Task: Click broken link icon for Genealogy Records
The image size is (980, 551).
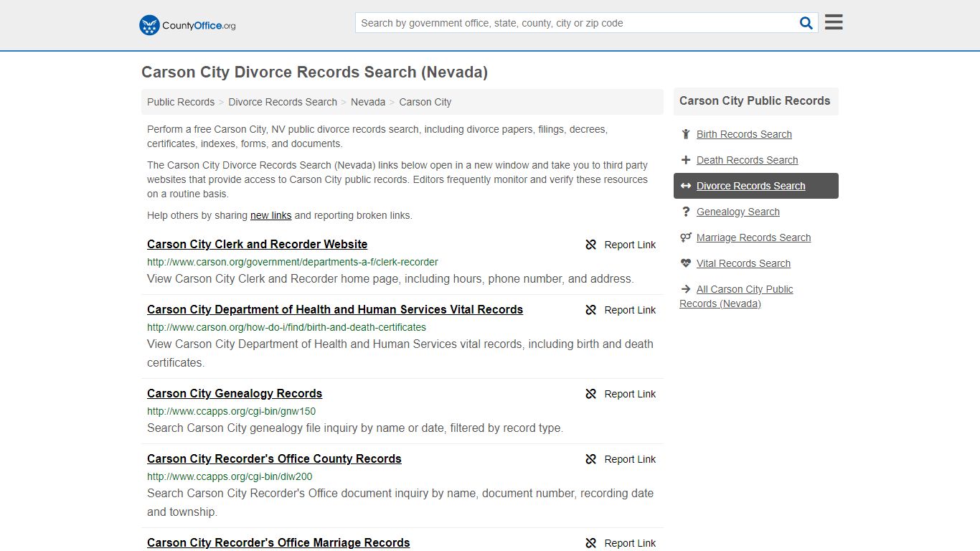Action: click(x=591, y=394)
